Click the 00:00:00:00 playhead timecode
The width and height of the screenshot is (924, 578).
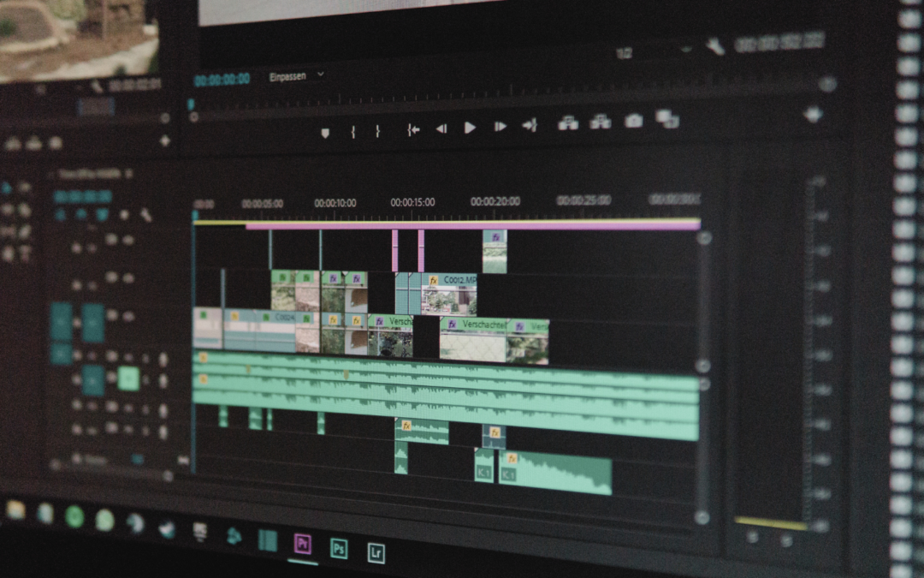click(222, 79)
